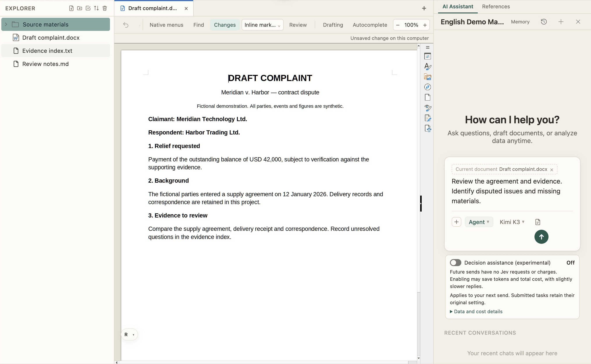This screenshot has height=364, width=591.
Task: Zoom in with the plus button
Action: pos(425,25)
